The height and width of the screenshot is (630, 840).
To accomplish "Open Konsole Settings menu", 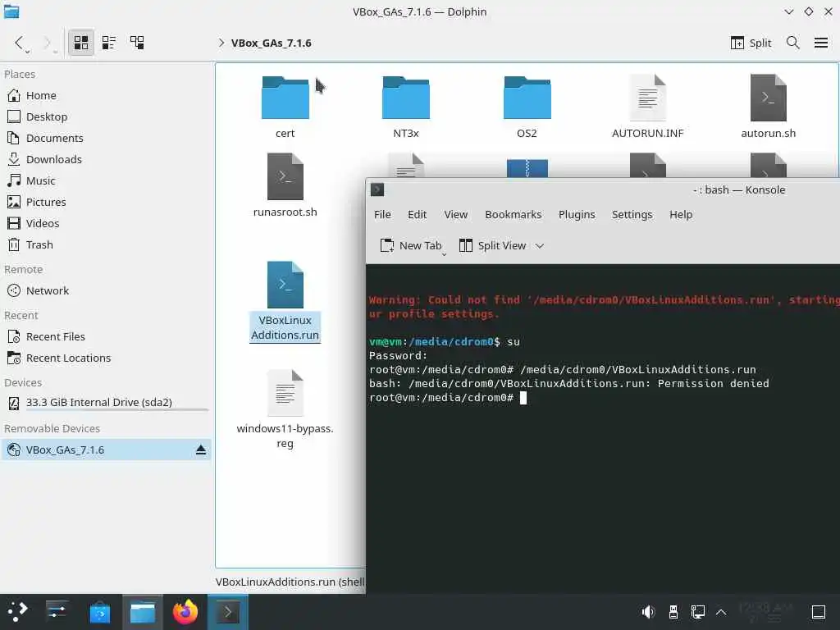I will [x=632, y=215].
